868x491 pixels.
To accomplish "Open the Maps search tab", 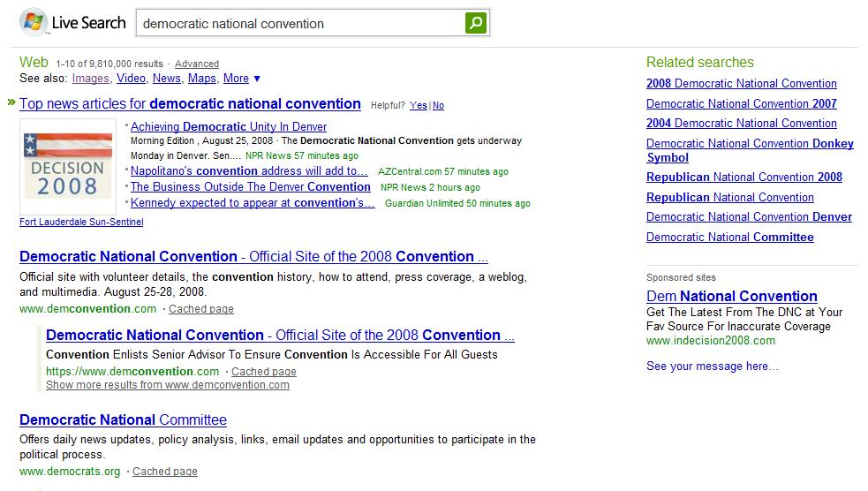I will (202, 79).
